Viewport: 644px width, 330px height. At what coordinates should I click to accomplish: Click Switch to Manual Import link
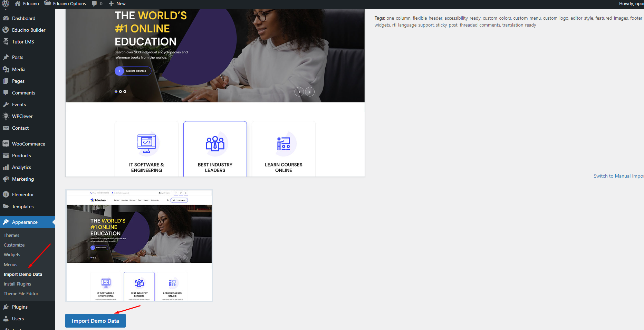(x=619, y=176)
